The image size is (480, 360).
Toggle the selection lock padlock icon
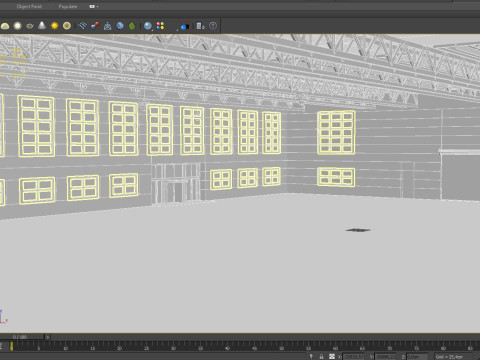[x=321, y=356]
